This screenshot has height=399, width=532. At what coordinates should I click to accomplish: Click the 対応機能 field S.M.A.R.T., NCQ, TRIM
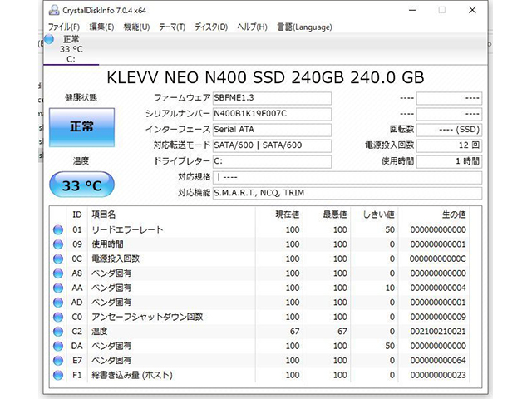tap(347, 193)
